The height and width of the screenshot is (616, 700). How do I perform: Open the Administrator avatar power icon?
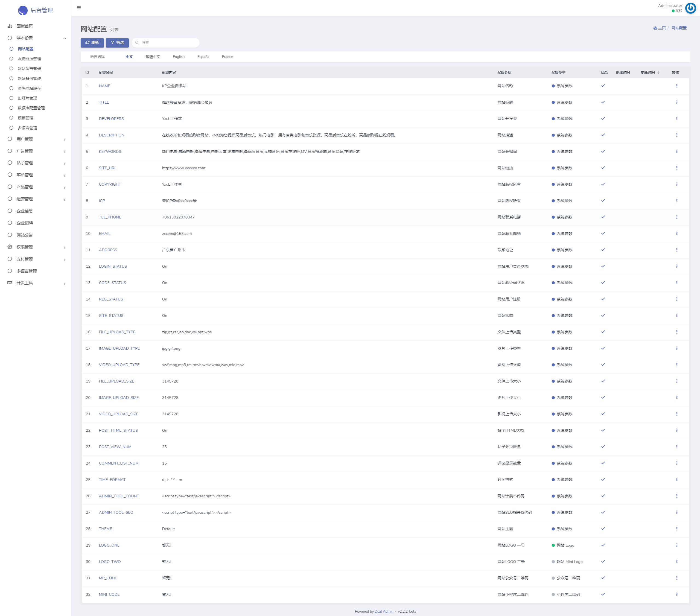(690, 8)
